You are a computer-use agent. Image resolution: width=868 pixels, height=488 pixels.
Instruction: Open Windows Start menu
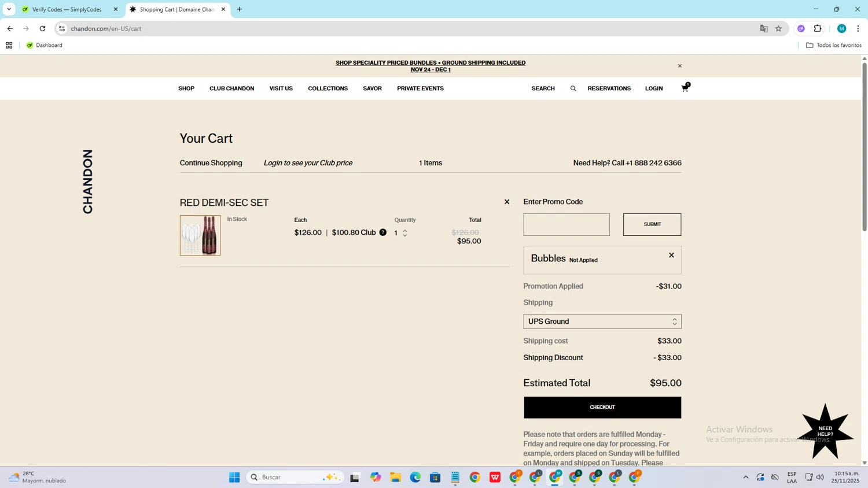[x=234, y=477]
